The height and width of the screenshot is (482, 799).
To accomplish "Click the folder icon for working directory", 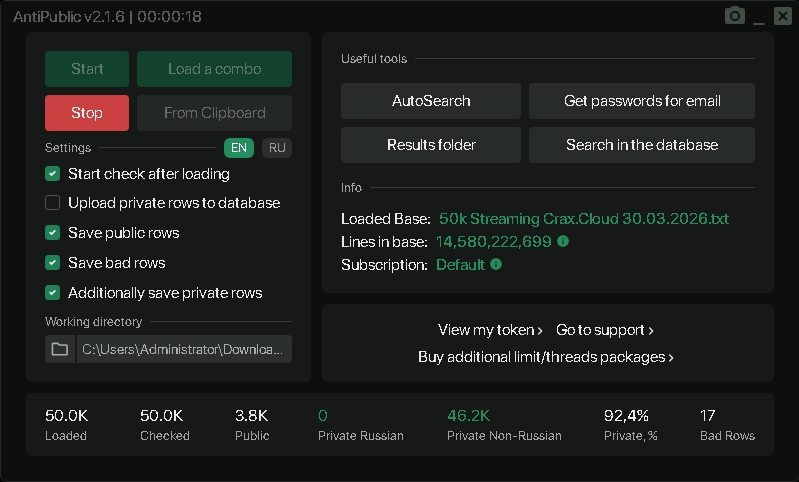I will [x=60, y=349].
